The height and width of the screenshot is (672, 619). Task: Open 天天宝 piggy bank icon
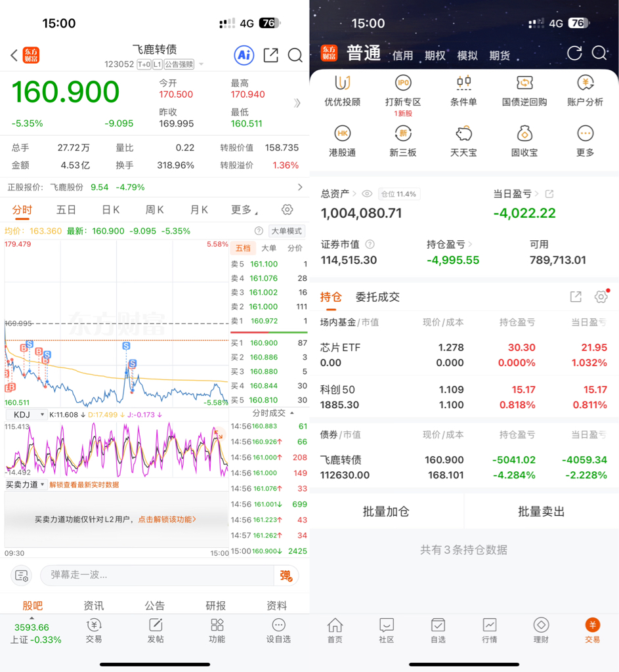pyautogui.click(x=463, y=142)
